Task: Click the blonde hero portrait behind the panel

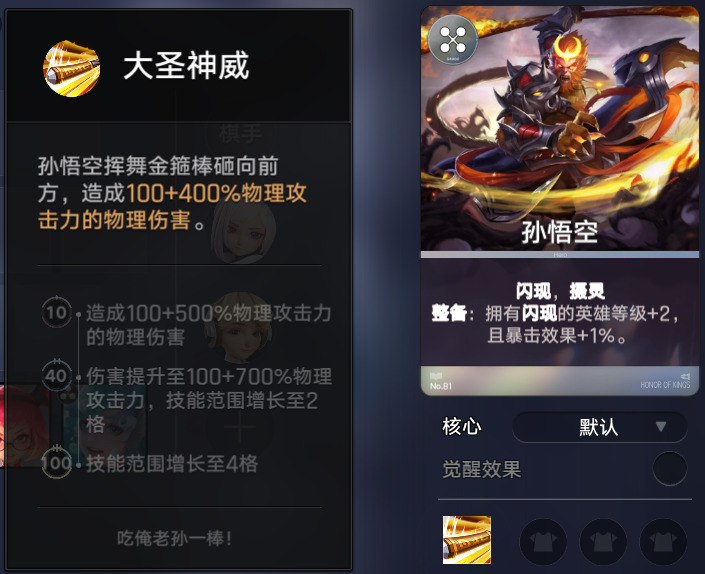Action: pos(238,327)
